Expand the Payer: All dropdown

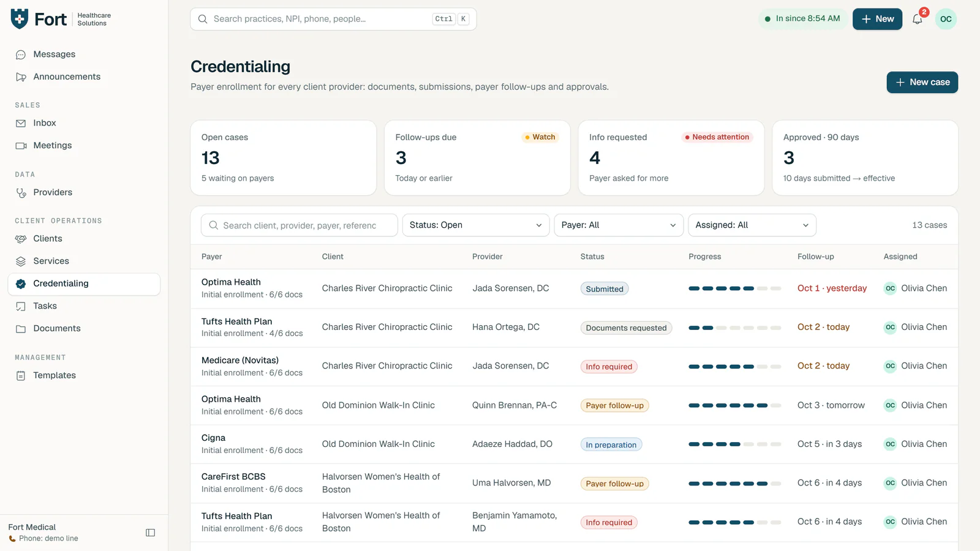pyautogui.click(x=618, y=225)
